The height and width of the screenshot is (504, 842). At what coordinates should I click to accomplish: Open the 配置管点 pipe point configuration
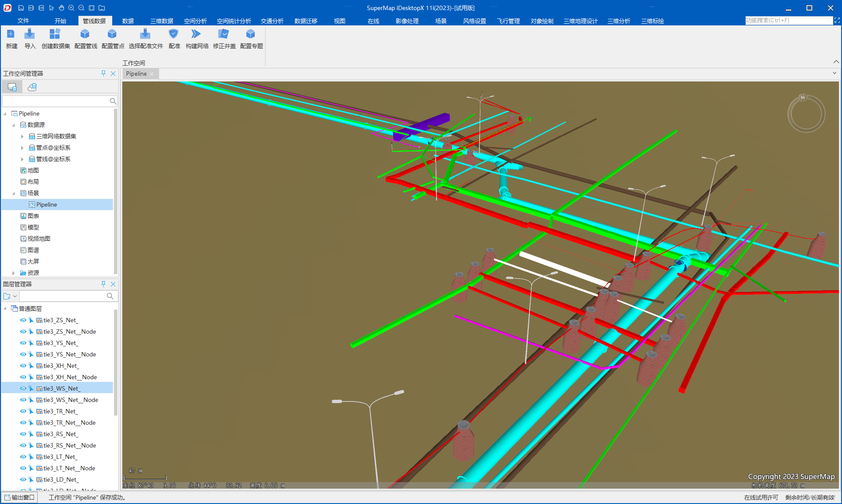pyautogui.click(x=113, y=39)
